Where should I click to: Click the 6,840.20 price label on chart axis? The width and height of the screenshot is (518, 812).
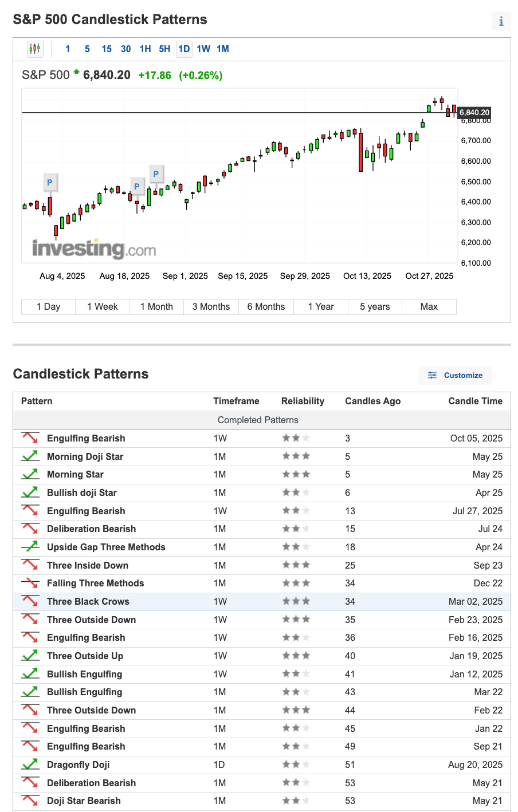tap(474, 113)
